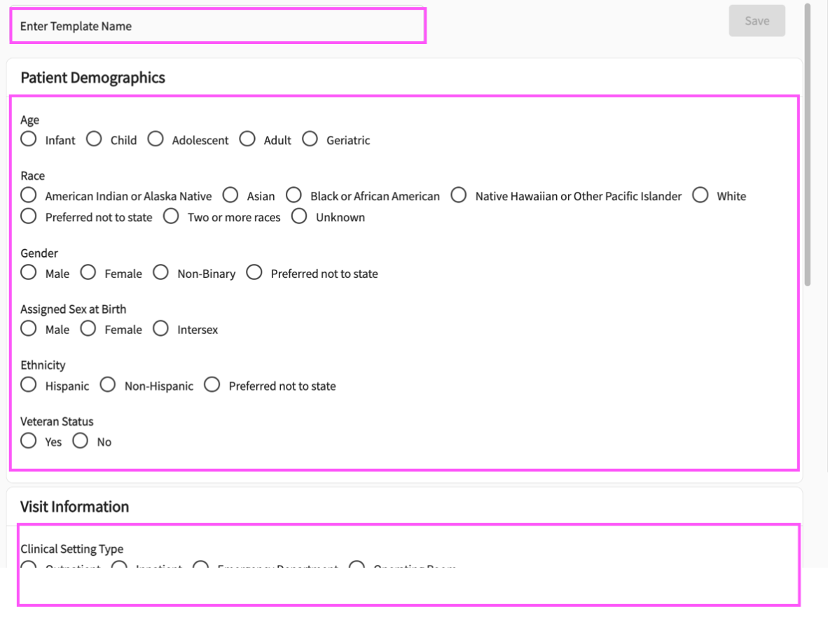Select Non-Hispanic ethnicity
The width and height of the screenshot is (828, 644).
108,385
